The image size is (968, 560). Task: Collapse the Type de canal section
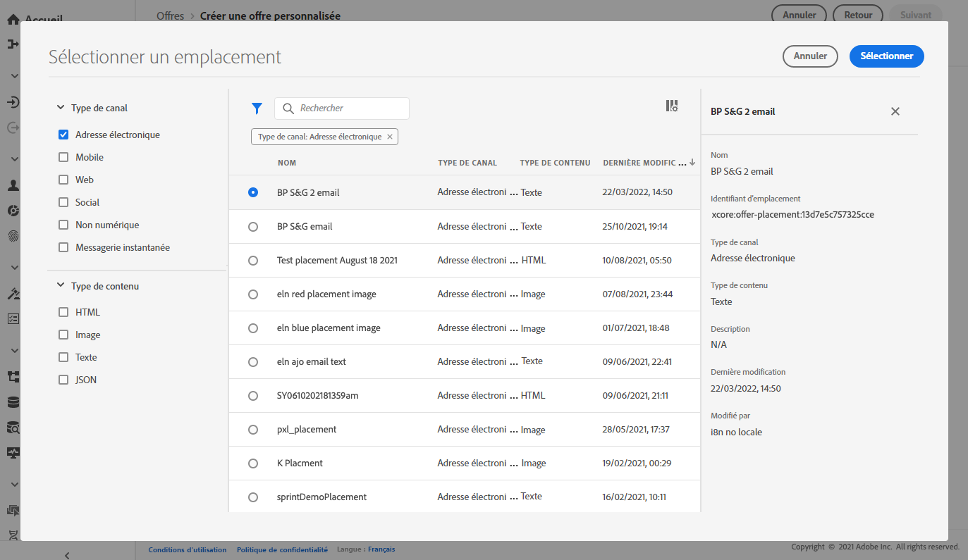(x=60, y=108)
